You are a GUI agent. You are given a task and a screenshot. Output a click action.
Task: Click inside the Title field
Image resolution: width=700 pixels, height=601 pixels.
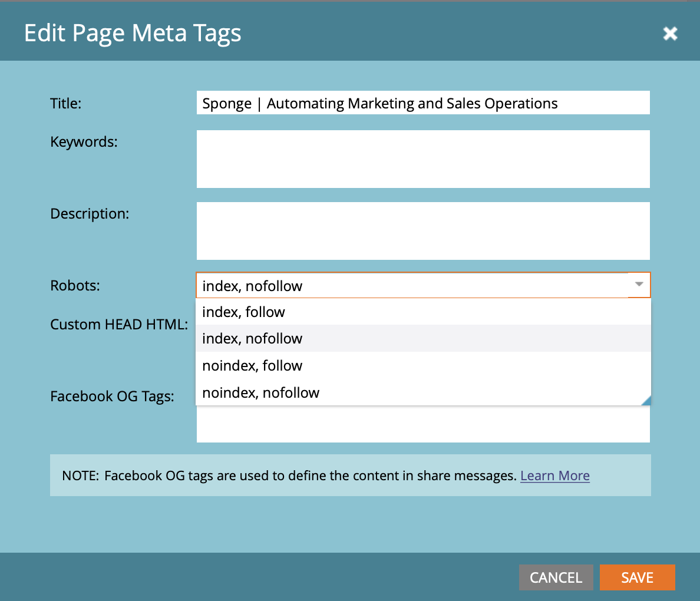pyautogui.click(x=412, y=103)
